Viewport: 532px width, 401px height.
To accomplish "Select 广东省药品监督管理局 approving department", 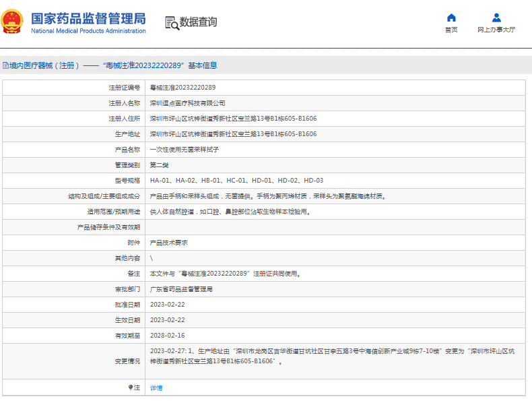I will tap(182, 289).
